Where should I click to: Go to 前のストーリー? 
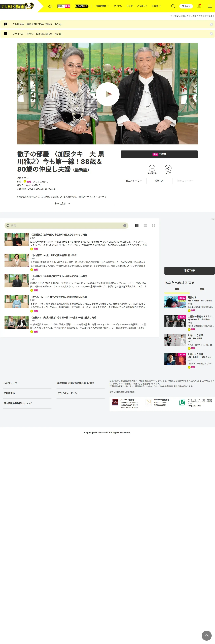tap(134, 181)
